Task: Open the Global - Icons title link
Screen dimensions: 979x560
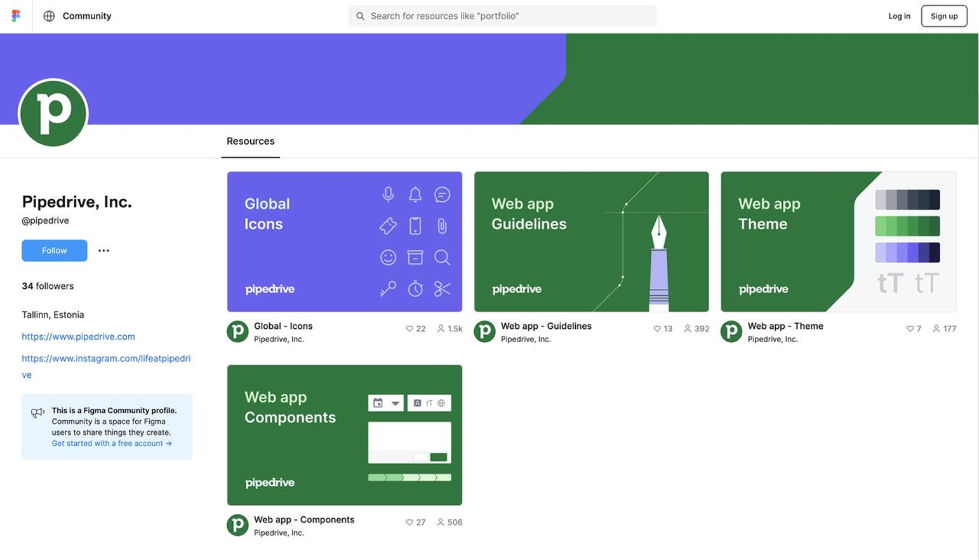Action: [283, 326]
